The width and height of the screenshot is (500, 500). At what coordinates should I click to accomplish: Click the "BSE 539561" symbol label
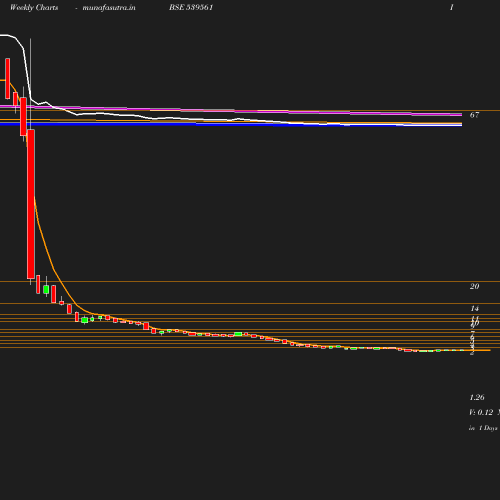(191, 7)
